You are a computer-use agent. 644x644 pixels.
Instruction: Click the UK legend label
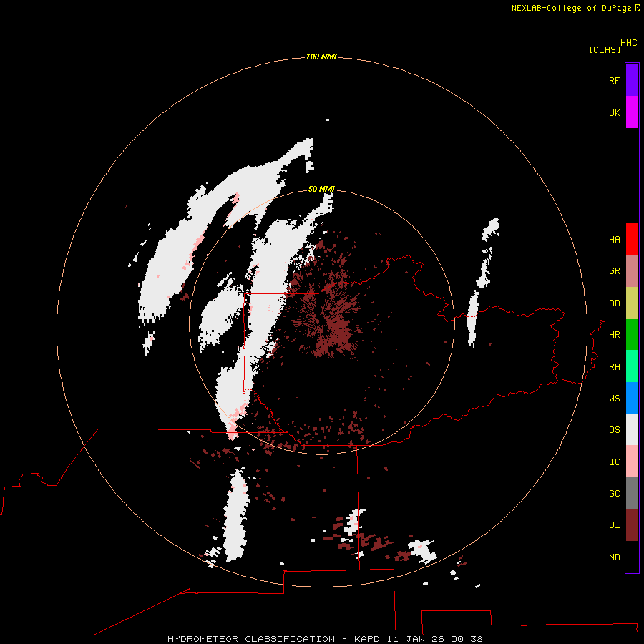(x=614, y=112)
